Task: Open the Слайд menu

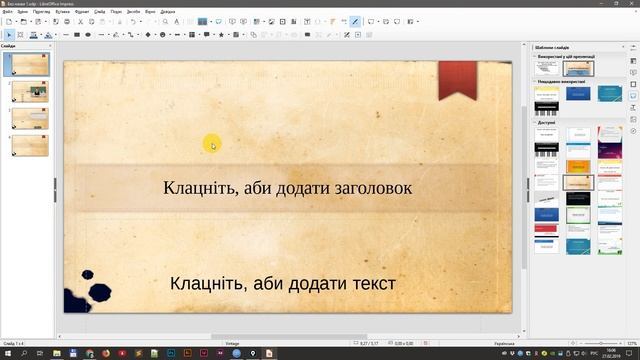Action: [99, 11]
